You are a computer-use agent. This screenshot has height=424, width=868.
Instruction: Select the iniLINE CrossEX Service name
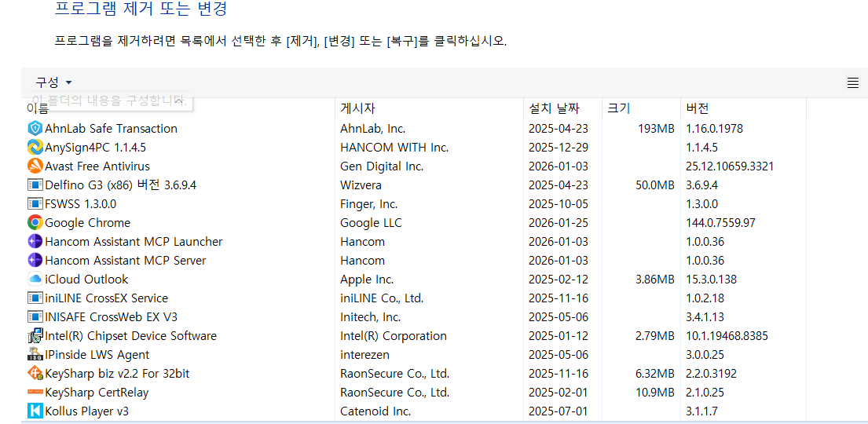tap(106, 298)
